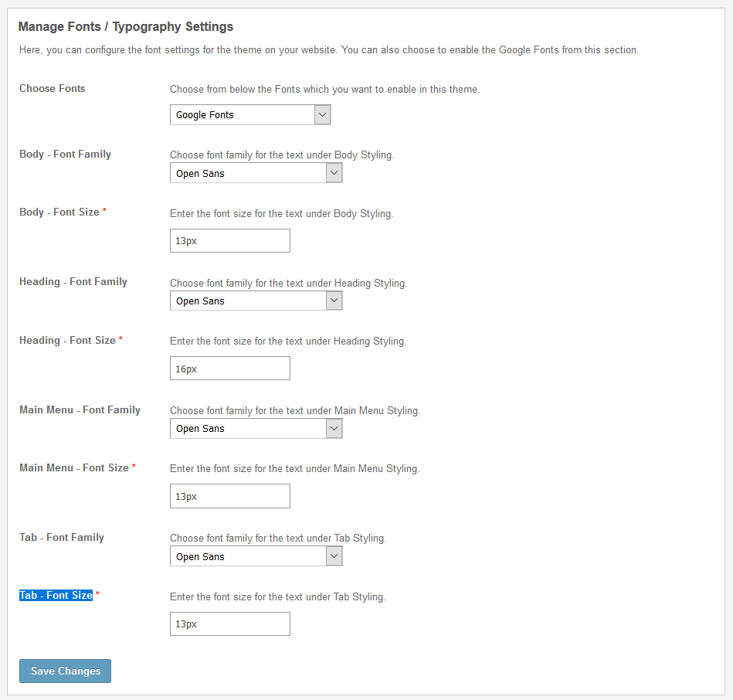Viewport: 733px width, 700px height.
Task: Click the Main Menu - Font Family label
Action: tap(80, 409)
